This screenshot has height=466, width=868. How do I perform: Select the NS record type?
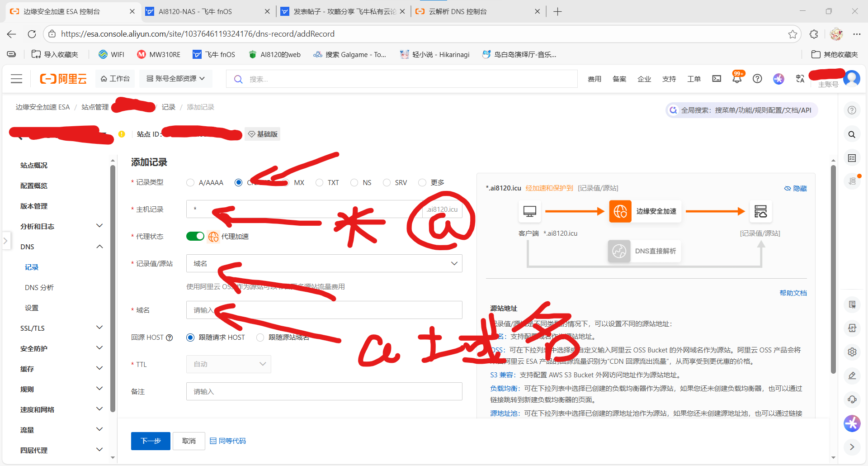(x=354, y=182)
